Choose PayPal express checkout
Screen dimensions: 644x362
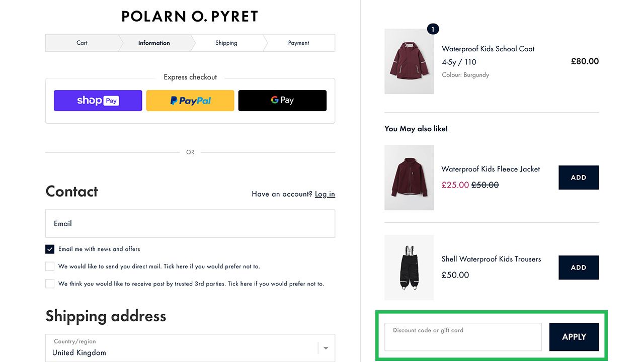tap(190, 101)
